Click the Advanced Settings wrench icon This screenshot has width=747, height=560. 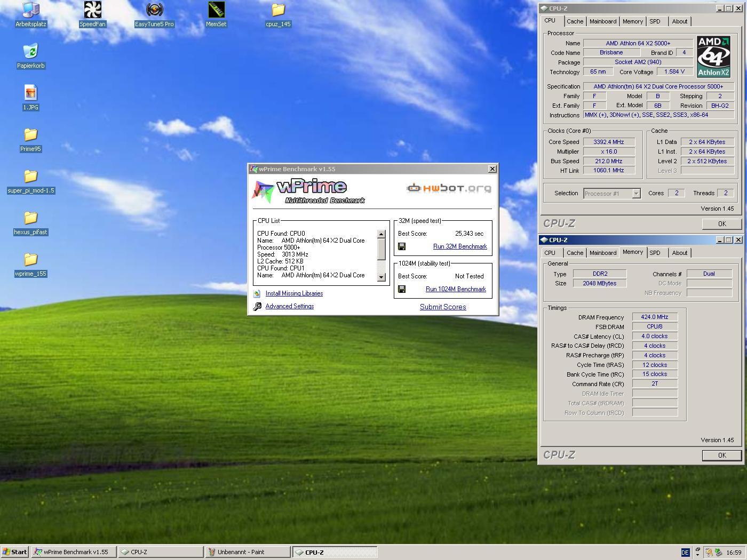coord(257,306)
